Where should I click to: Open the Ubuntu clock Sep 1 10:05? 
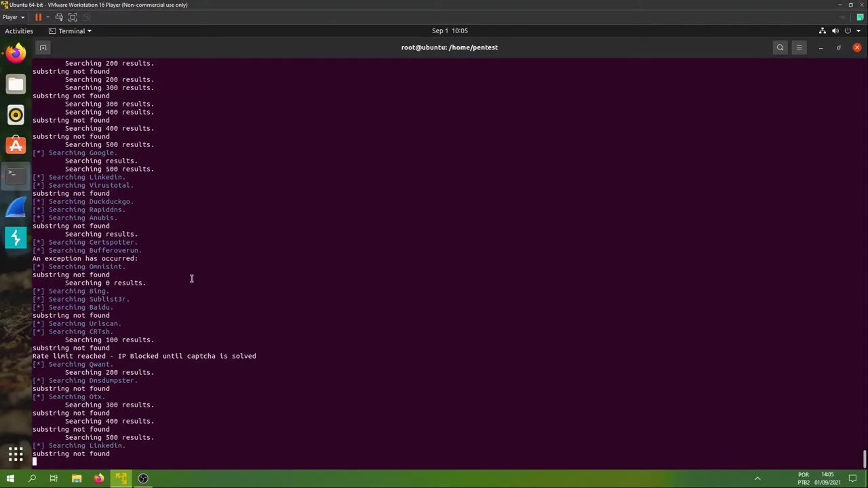[x=450, y=30]
